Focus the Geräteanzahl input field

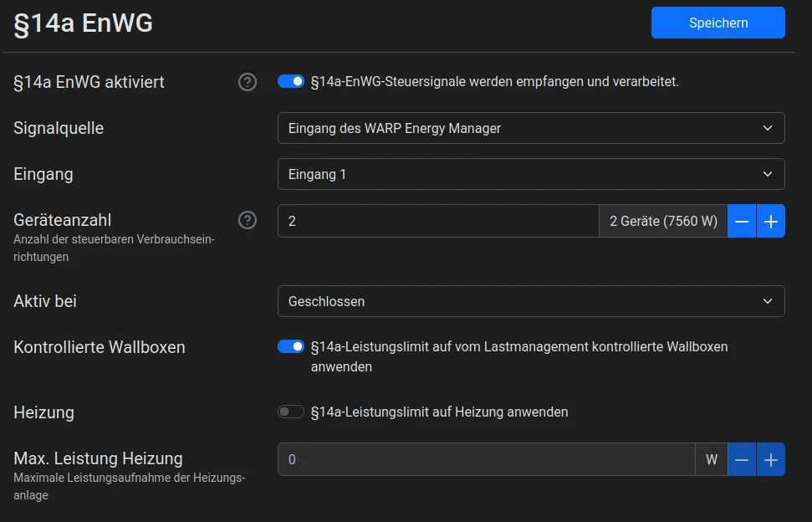pos(438,221)
